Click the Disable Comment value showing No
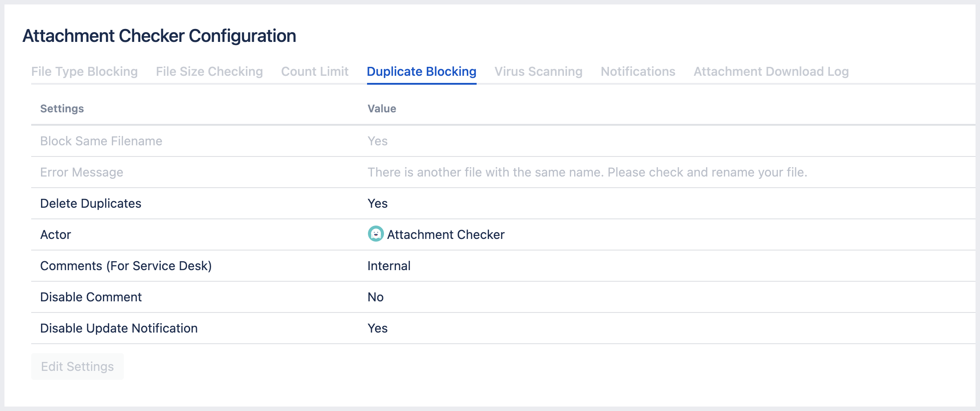The width and height of the screenshot is (980, 411). point(375,297)
